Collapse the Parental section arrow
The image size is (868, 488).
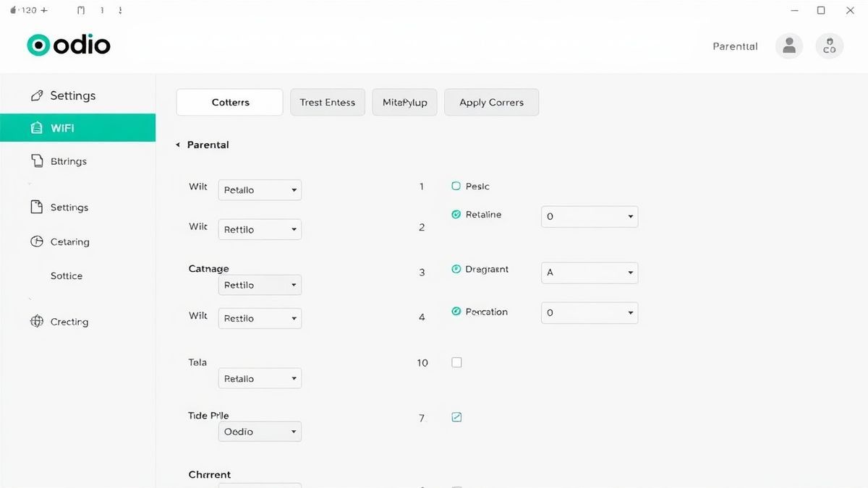tap(178, 145)
